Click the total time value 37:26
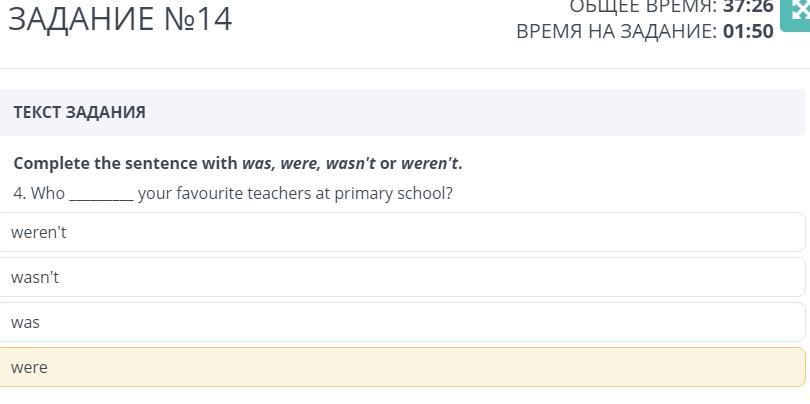The width and height of the screenshot is (810, 404). tap(748, 7)
